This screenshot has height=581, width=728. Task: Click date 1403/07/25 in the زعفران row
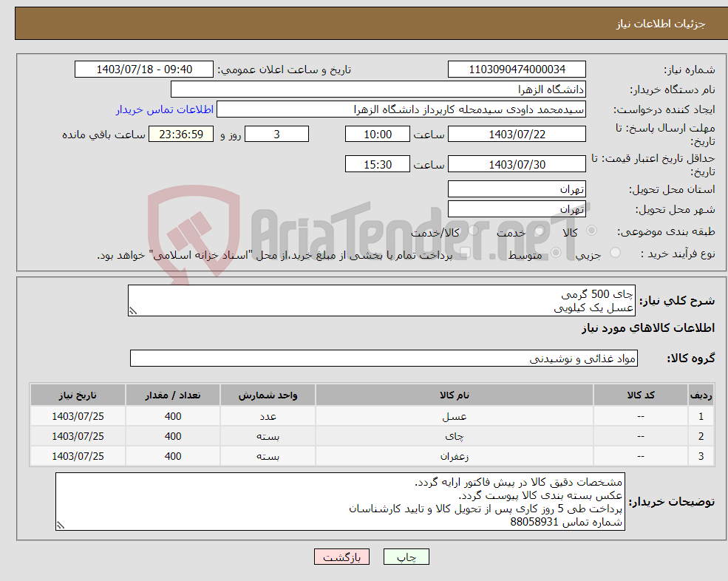tap(78, 456)
